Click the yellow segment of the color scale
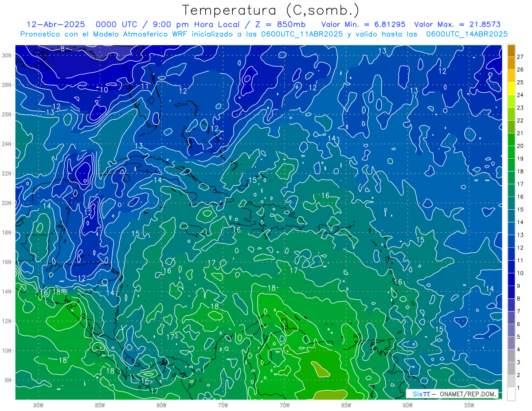 tap(512, 89)
